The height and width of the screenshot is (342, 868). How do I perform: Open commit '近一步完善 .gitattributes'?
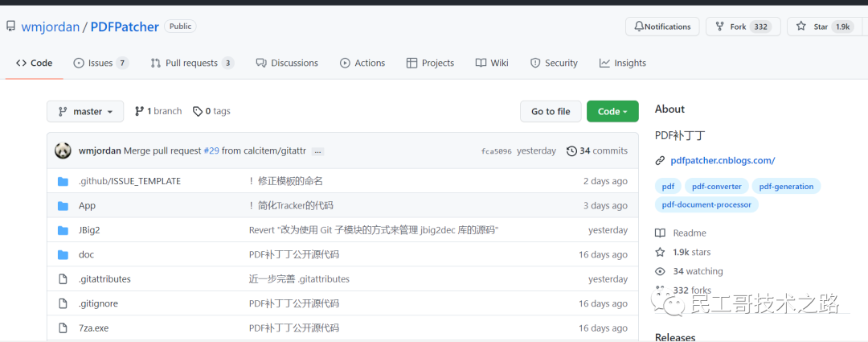(x=299, y=278)
